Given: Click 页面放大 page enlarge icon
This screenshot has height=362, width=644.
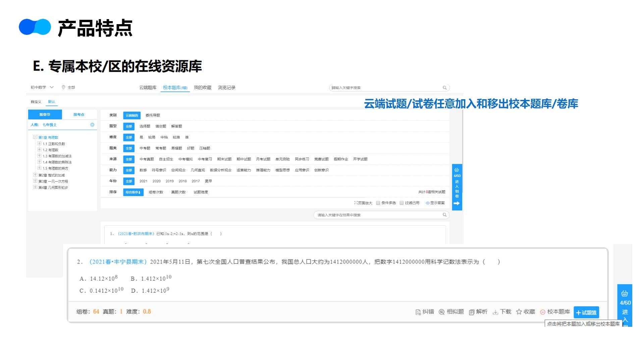Looking at the screenshot, I should [356, 203].
